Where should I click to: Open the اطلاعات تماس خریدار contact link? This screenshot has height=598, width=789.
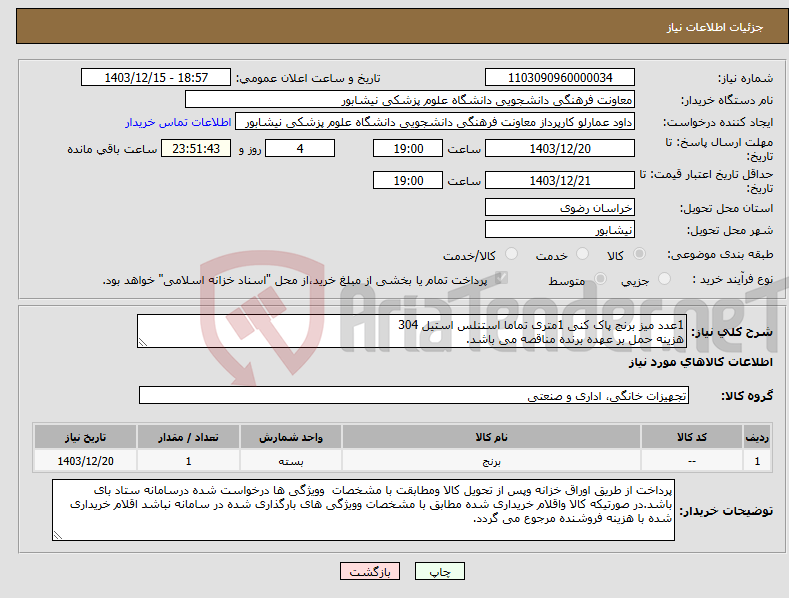(x=178, y=122)
